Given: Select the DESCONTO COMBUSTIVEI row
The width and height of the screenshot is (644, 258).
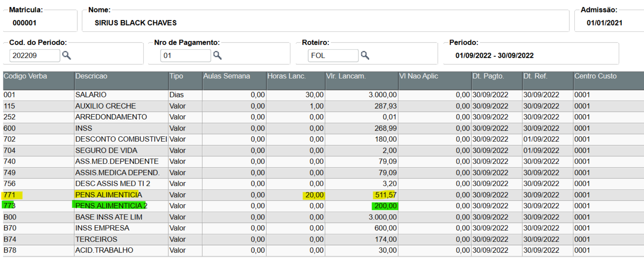Looking at the screenshot, I should click(x=323, y=139).
